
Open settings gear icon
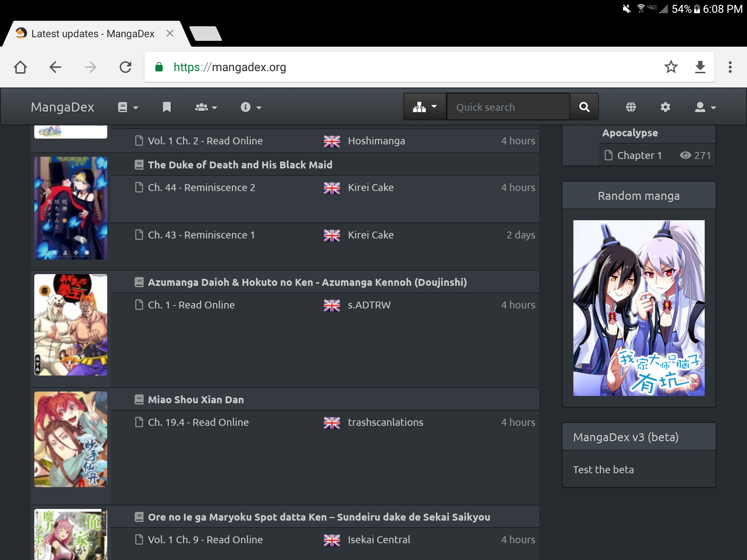pos(665,107)
